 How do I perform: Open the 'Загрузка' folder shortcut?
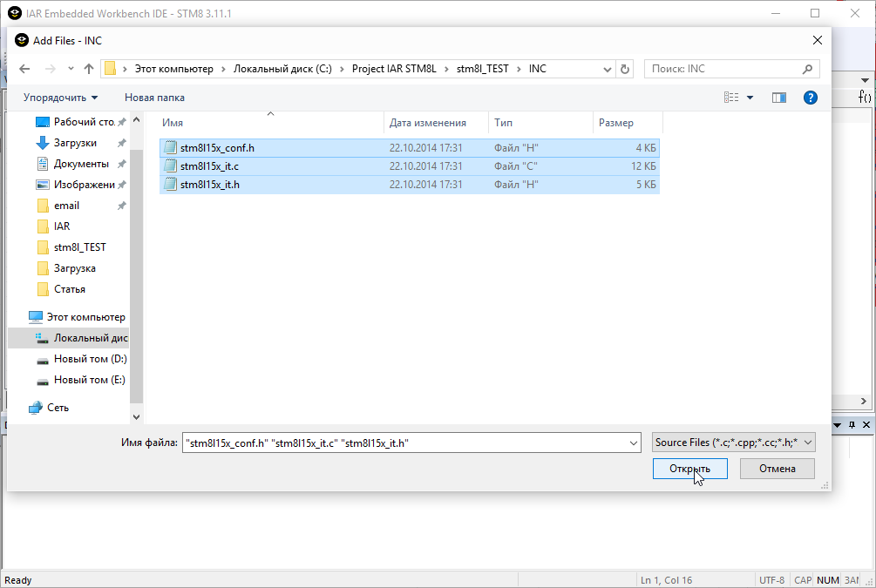[74, 268]
